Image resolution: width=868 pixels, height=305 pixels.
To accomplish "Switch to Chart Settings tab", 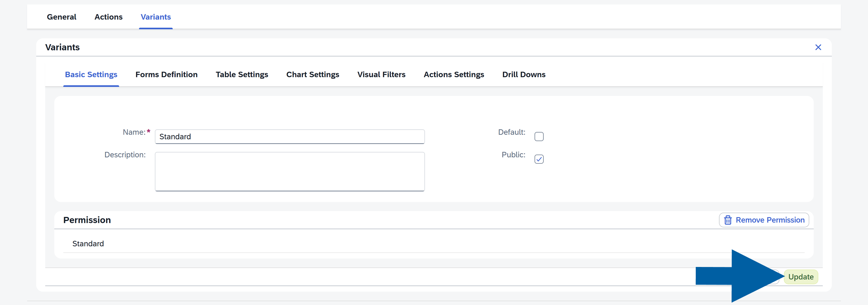I will coord(312,75).
